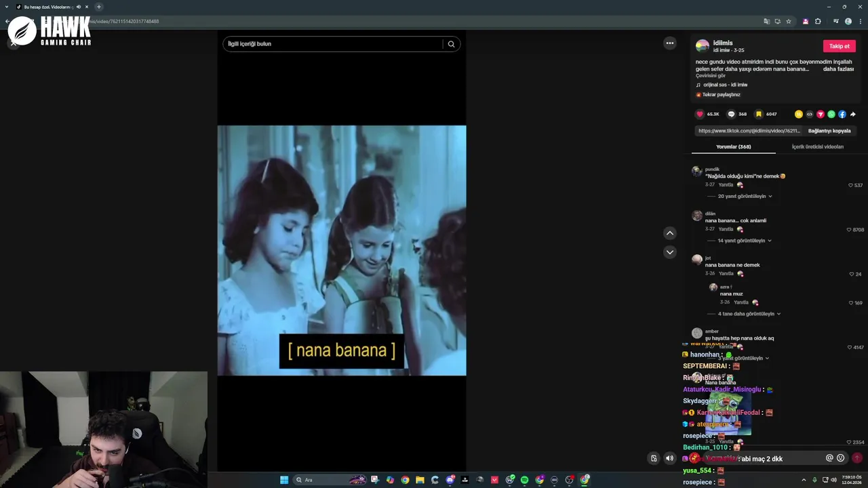The height and width of the screenshot is (488, 868).
Task: Like the 'nana banana ne demek' comment
Action: point(852,274)
